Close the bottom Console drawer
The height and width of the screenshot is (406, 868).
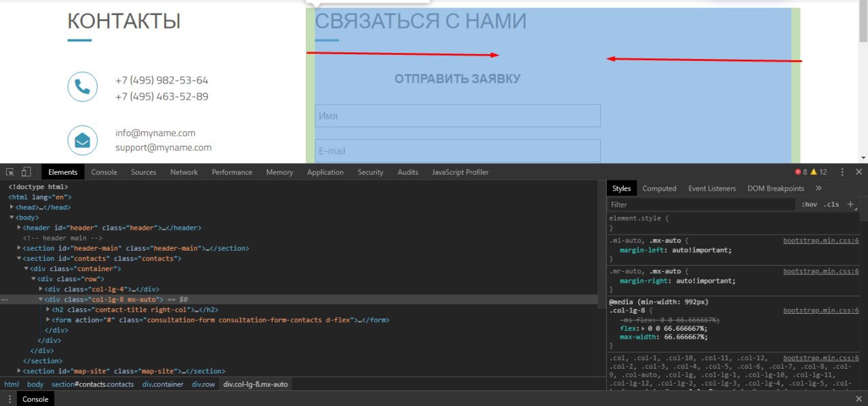pos(859,399)
